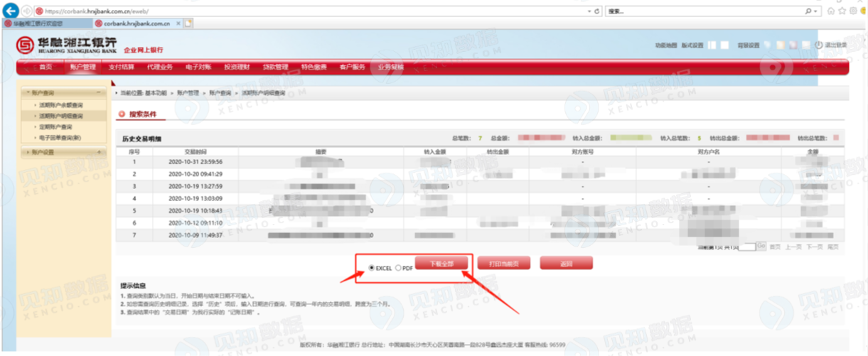Expand the 账户设置 sidebar section
868x356 pixels.
click(97, 152)
